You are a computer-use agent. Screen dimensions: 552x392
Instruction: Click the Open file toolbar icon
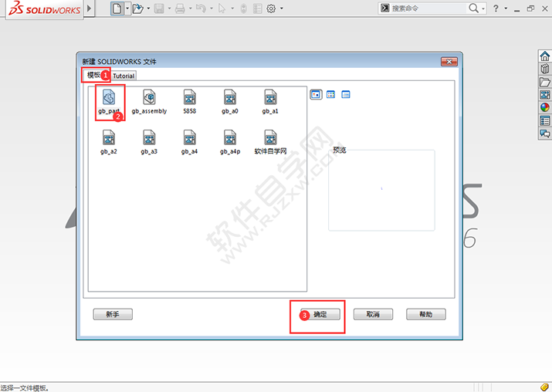click(138, 8)
